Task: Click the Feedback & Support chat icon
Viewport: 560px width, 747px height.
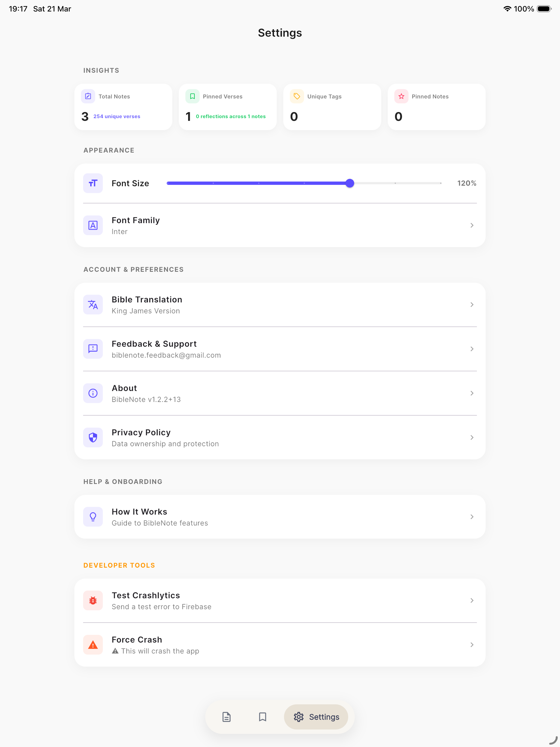Action: click(x=93, y=349)
